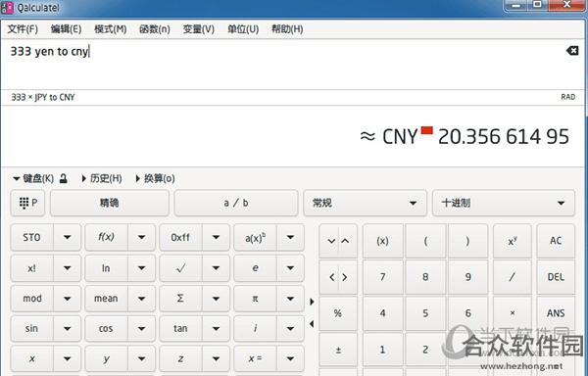Click the result CNY 20.356 614 95
Viewport: 588px width, 376px height.
[x=465, y=136]
